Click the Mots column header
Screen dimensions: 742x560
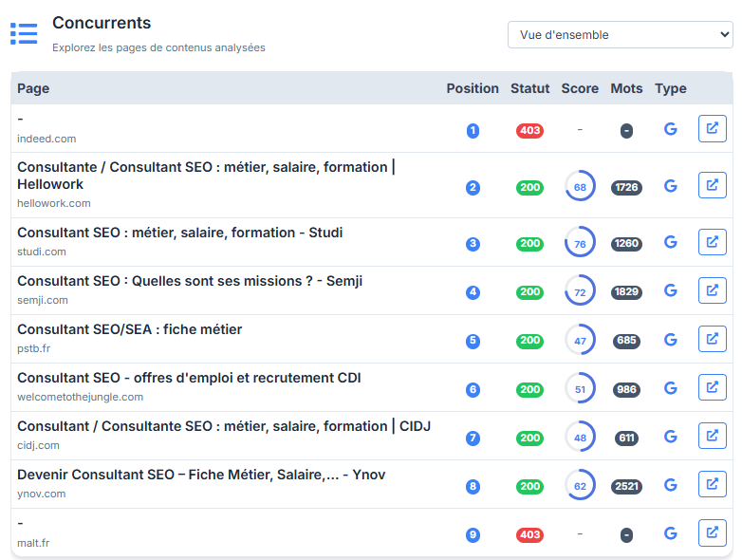click(x=626, y=88)
